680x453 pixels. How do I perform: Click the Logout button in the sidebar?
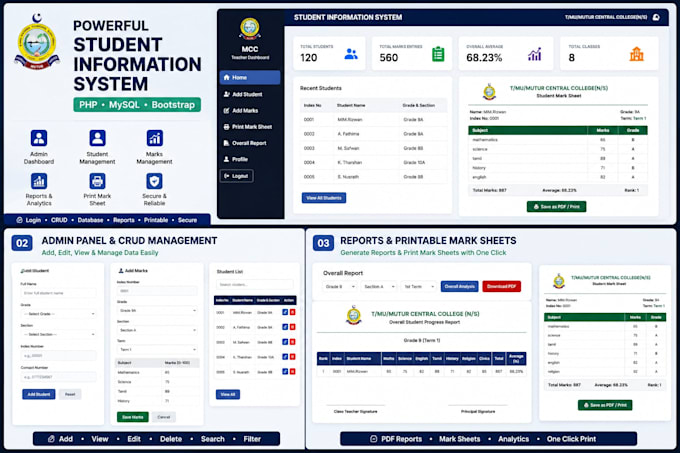click(x=236, y=176)
